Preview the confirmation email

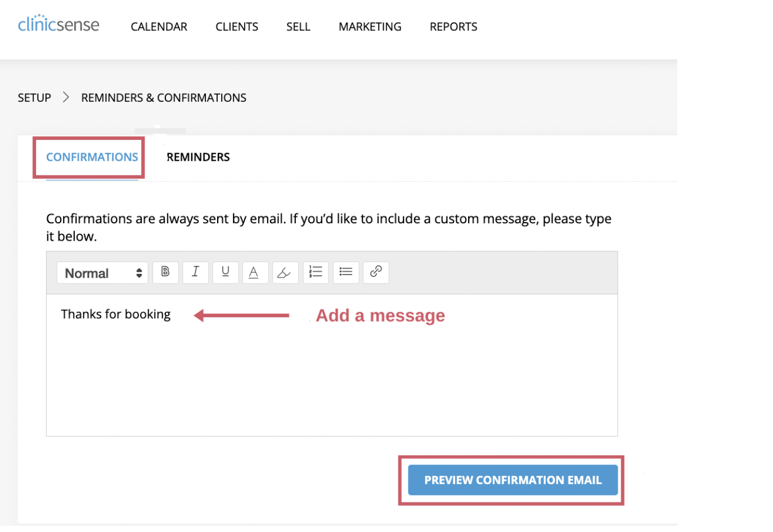513,480
